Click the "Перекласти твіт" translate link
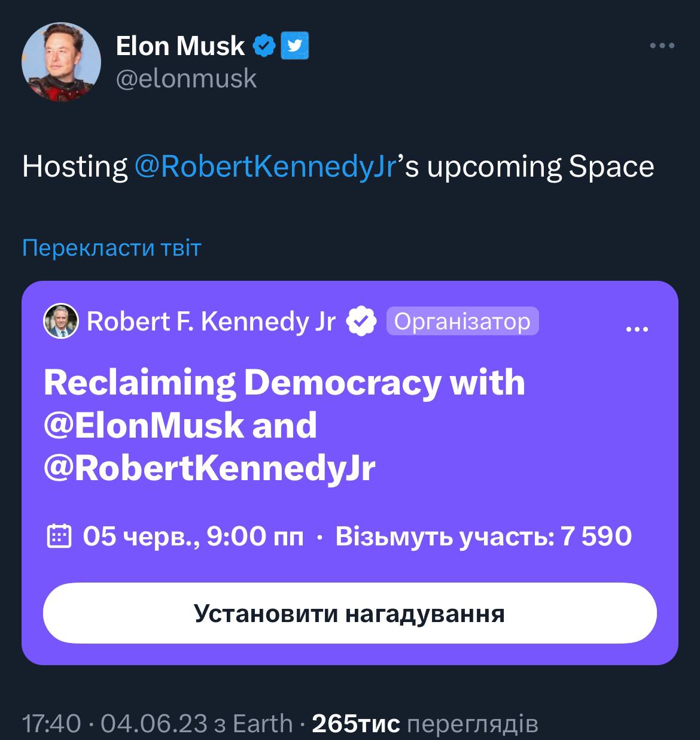700x740 pixels. point(112,248)
